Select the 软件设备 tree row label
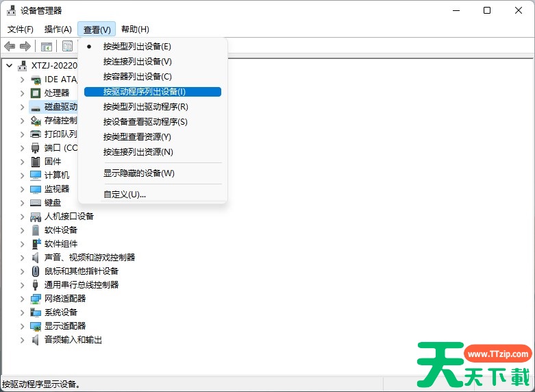This screenshot has width=535, height=392. tap(61, 230)
